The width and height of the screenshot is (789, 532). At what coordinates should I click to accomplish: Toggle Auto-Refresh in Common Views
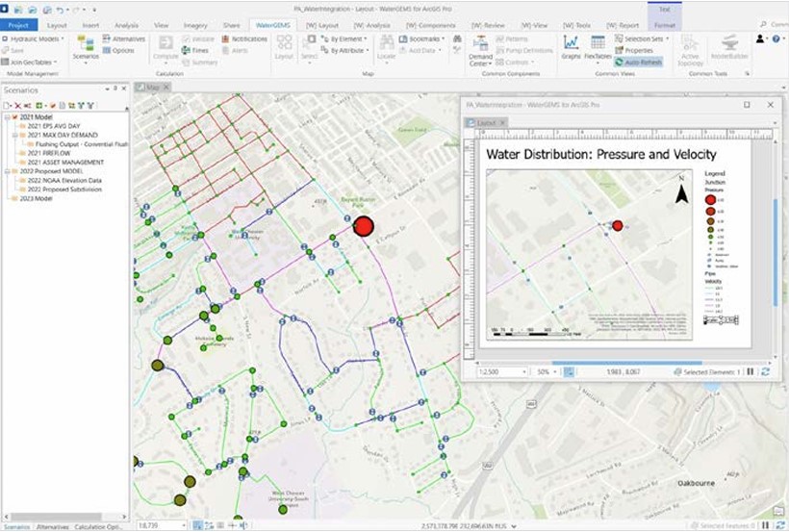(638, 62)
